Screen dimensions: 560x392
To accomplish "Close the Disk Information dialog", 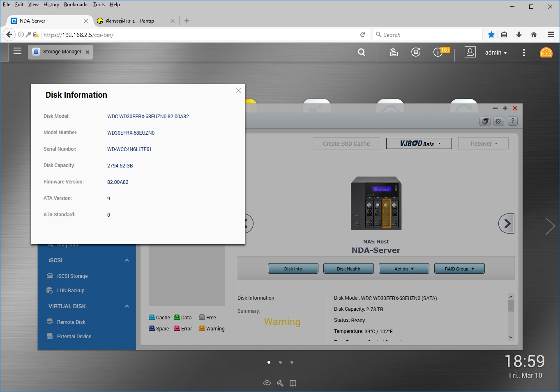I will click(238, 91).
